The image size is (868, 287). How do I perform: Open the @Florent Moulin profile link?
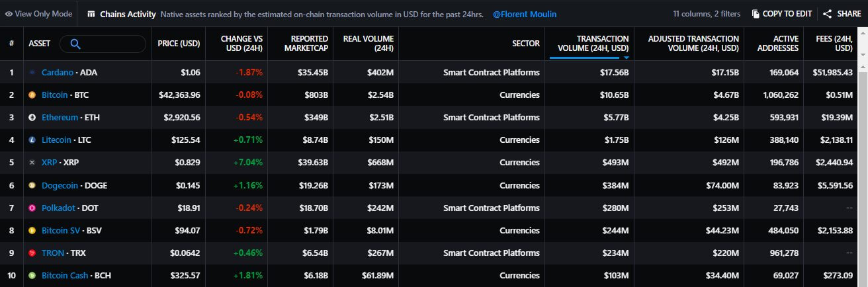point(525,14)
